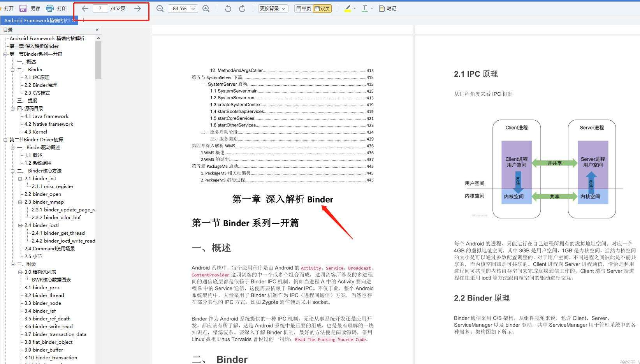The width and height of the screenshot is (640, 364).
Task: Redo the last action
Action: point(242,8)
